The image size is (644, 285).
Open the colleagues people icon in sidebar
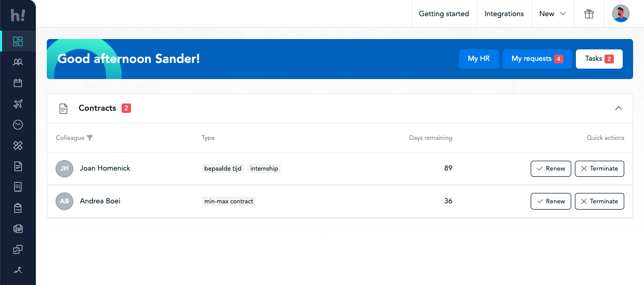pos(18,62)
